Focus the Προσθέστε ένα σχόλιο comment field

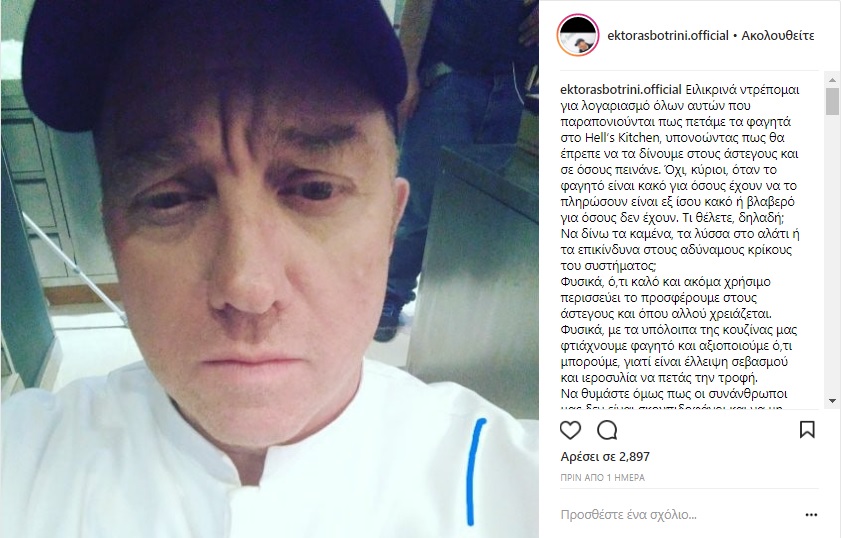[629, 515]
